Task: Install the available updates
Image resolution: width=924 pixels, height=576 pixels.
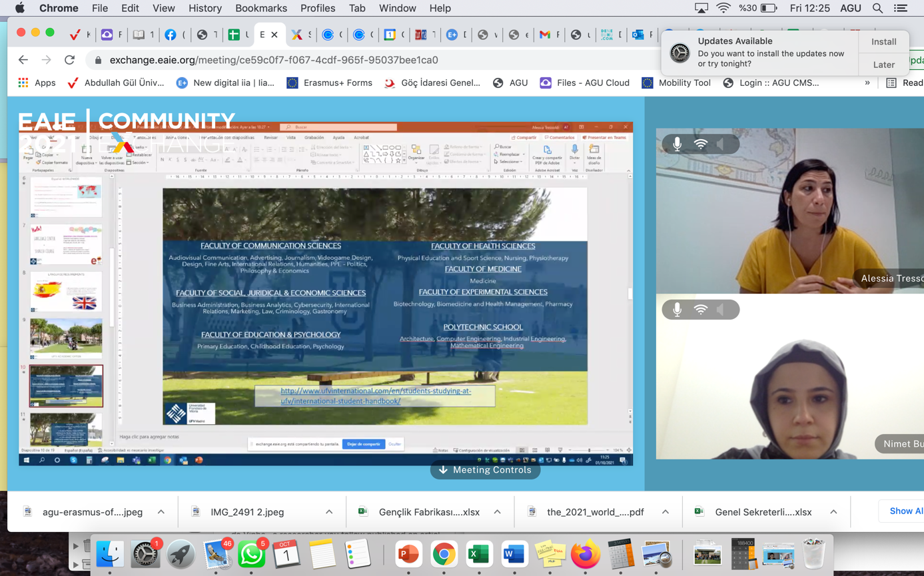Action: tap(884, 41)
